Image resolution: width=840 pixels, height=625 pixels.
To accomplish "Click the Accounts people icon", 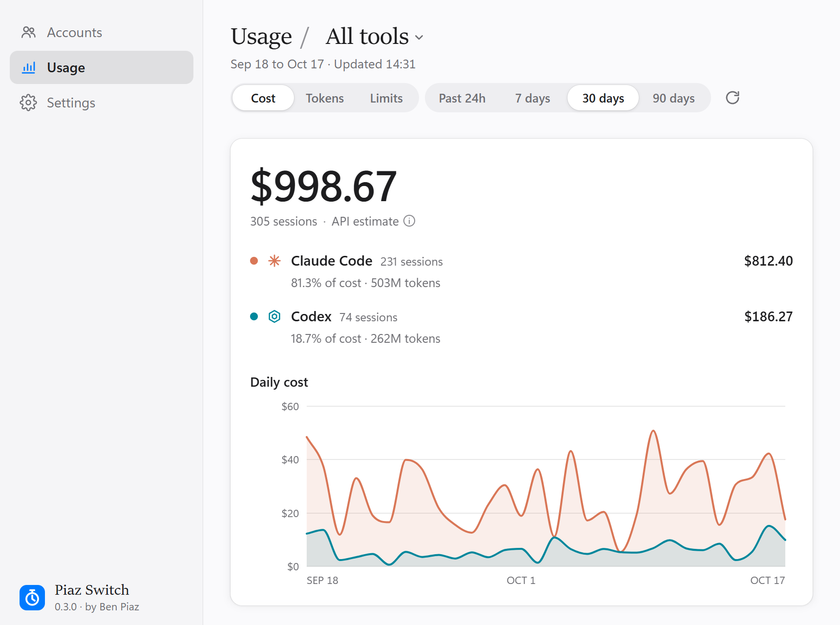I will 29,32.
